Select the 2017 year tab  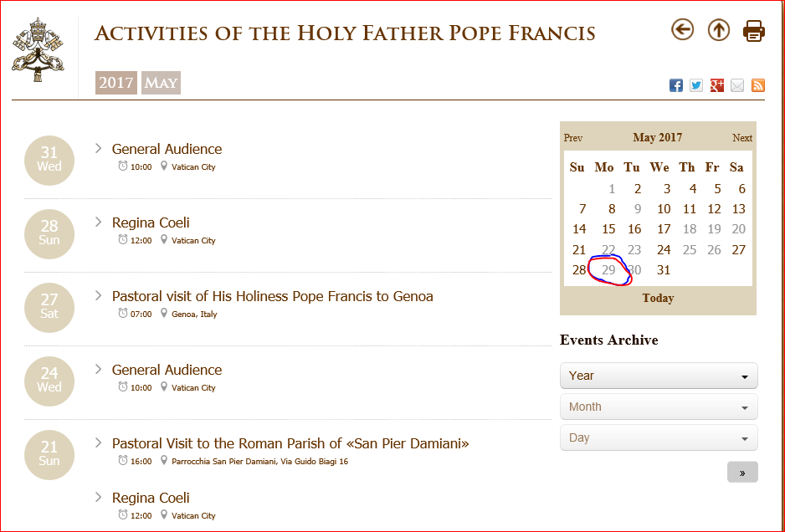[x=116, y=83]
